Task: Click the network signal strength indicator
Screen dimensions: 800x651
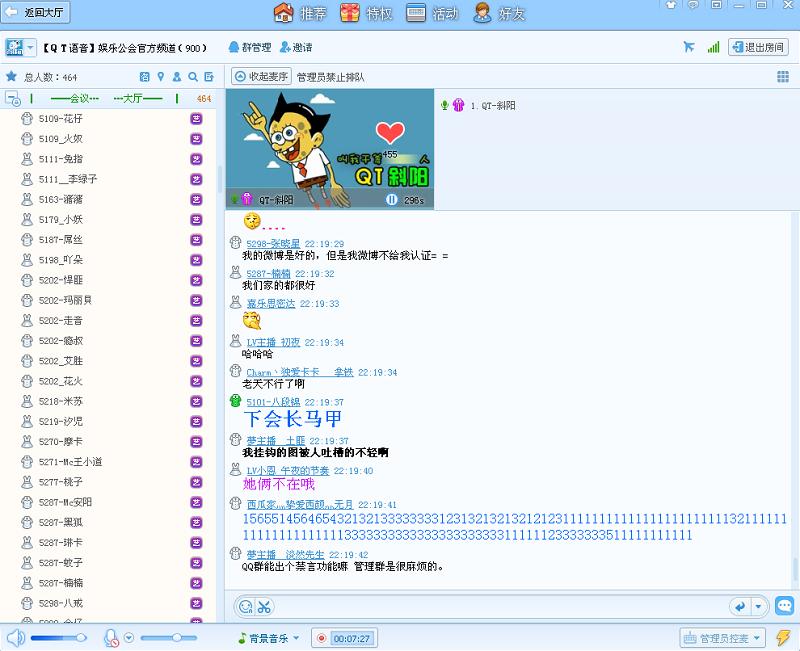Action: 713,46
